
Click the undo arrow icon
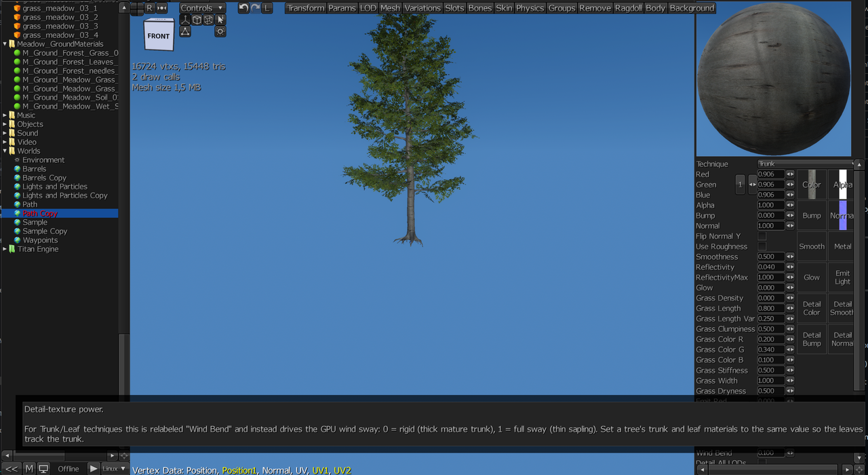point(243,8)
